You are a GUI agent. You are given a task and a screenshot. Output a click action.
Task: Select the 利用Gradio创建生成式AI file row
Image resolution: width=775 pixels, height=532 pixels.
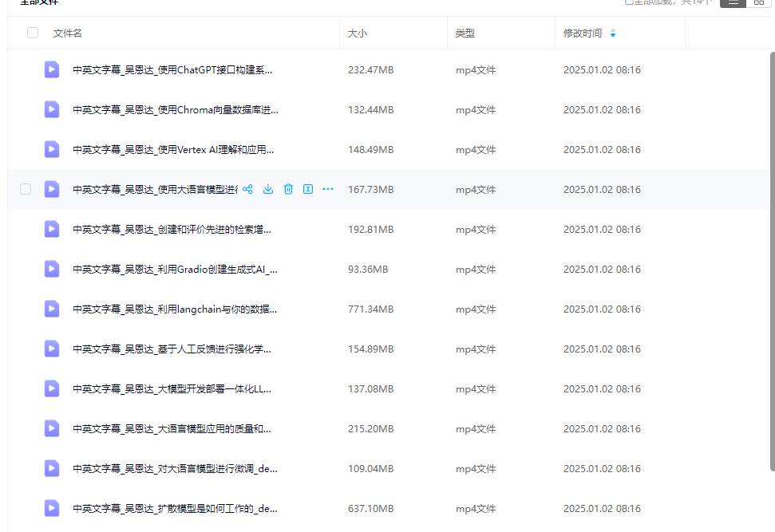click(388, 270)
